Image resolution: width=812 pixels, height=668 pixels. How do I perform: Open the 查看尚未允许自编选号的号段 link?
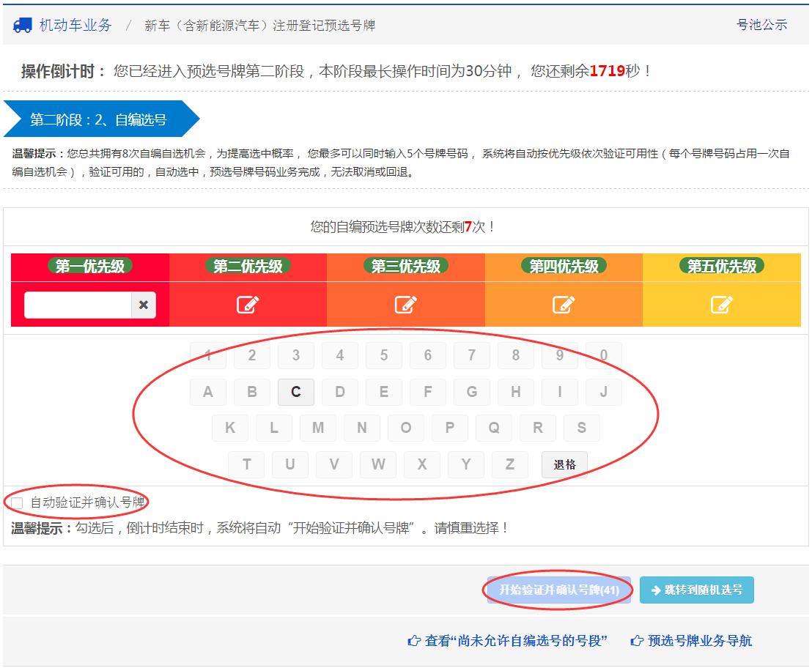coord(509,641)
